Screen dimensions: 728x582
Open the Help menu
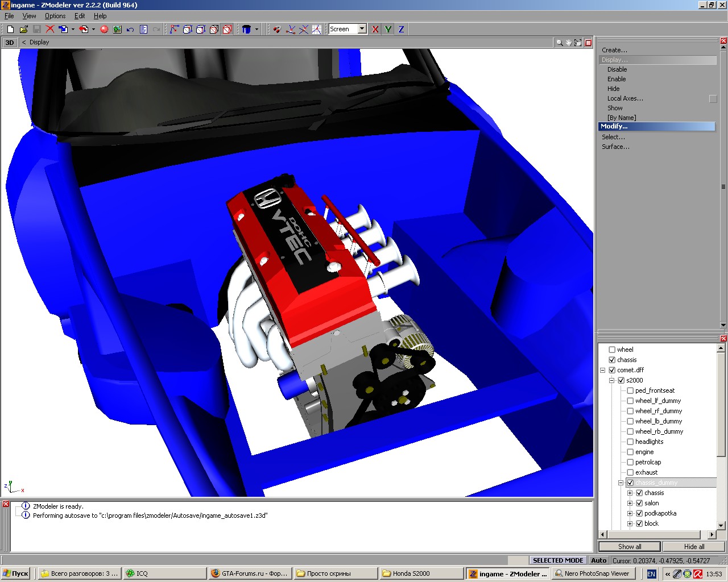(x=100, y=16)
